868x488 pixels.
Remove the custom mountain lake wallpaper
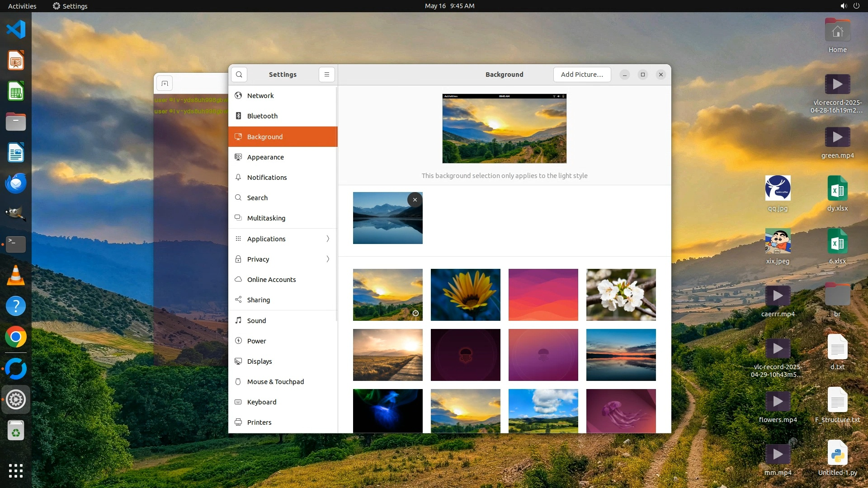(415, 200)
